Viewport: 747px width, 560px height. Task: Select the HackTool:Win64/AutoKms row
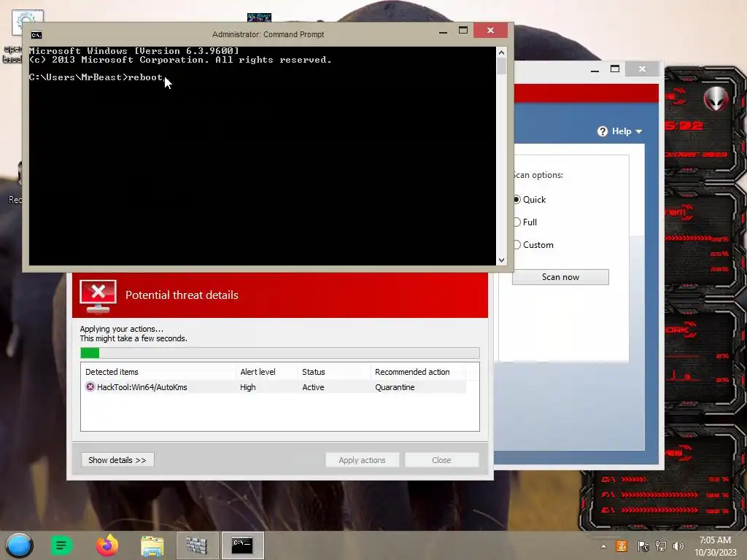(x=274, y=387)
